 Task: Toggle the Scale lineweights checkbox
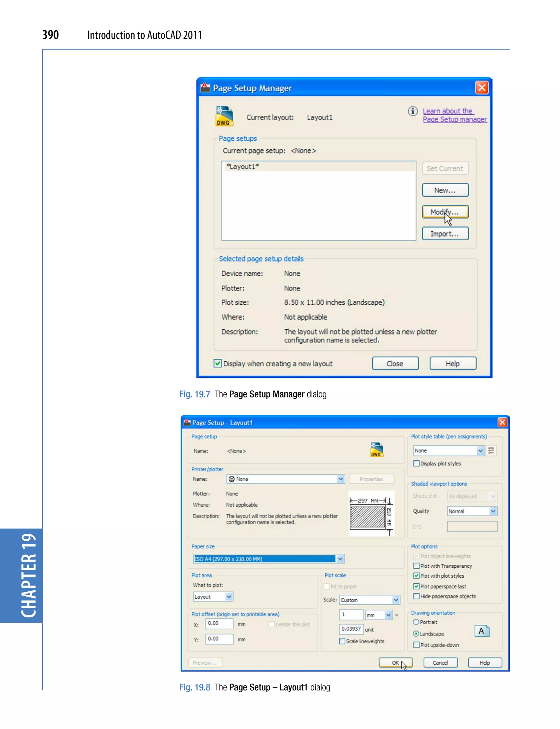point(342,641)
